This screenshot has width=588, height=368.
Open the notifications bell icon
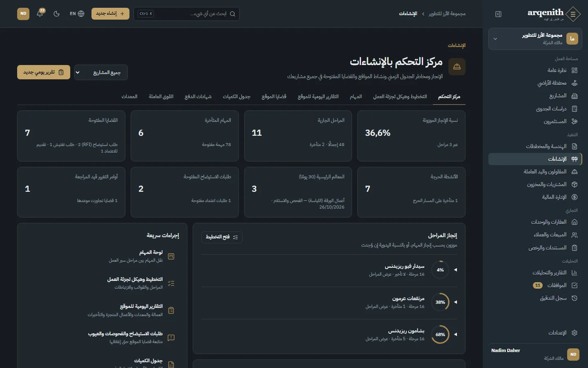click(x=40, y=13)
